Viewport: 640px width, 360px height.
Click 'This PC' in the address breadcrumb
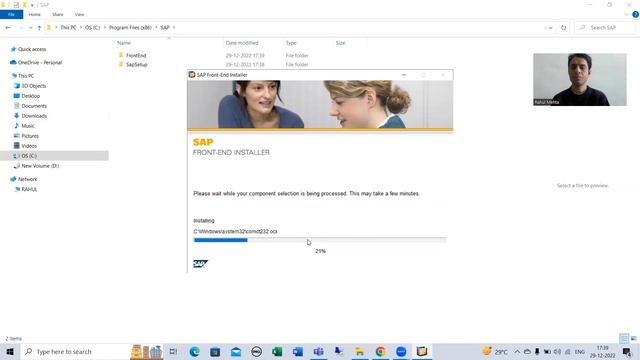point(68,27)
